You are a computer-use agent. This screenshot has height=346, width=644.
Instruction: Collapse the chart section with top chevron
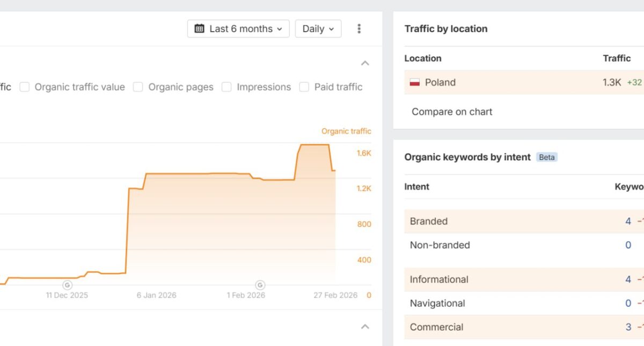(x=365, y=63)
